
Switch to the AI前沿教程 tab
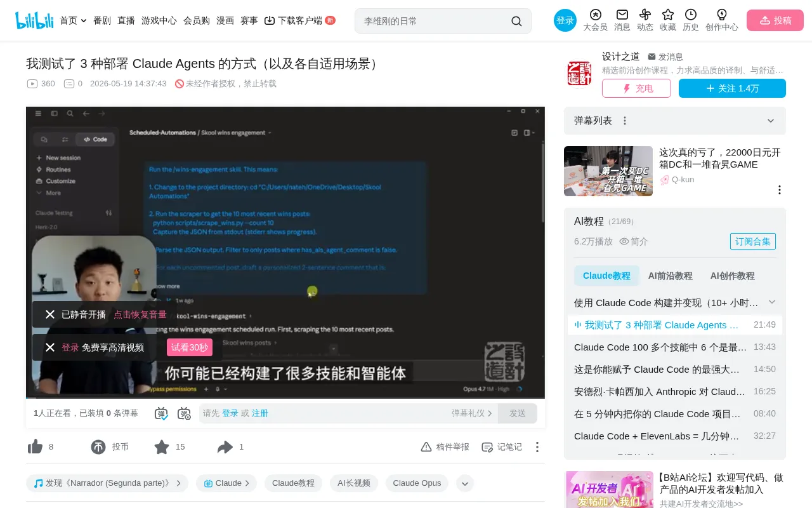pyautogui.click(x=671, y=276)
